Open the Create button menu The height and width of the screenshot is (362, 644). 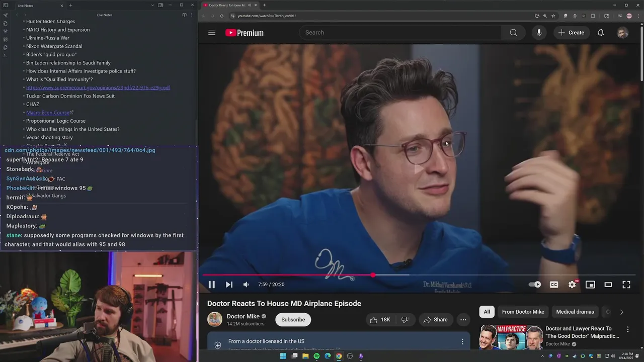[x=572, y=33]
